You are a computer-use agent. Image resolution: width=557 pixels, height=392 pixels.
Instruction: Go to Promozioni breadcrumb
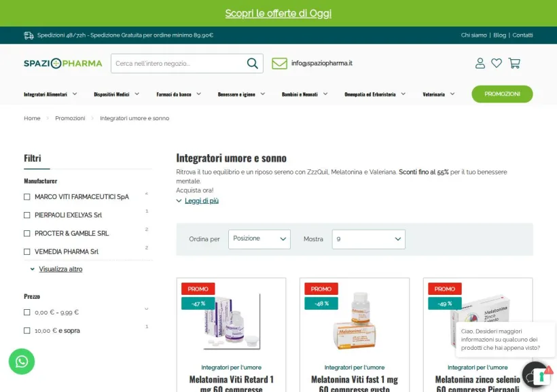point(70,118)
